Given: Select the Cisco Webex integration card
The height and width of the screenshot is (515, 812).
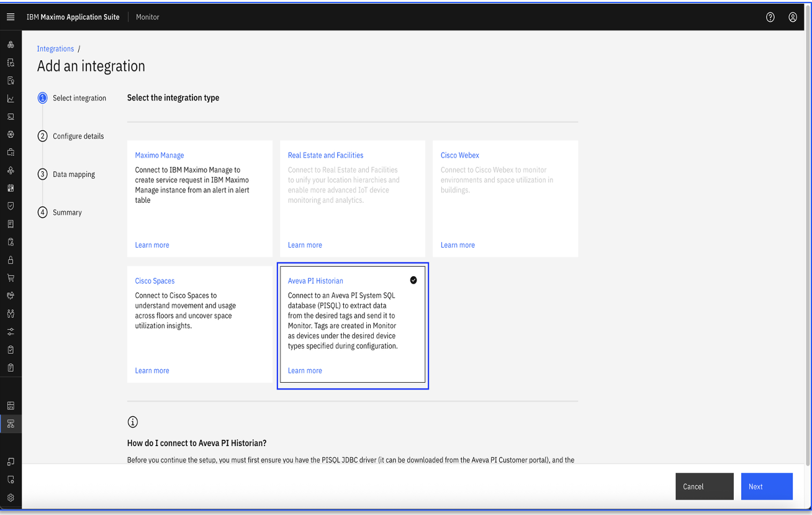Looking at the screenshot, I should pos(505,199).
